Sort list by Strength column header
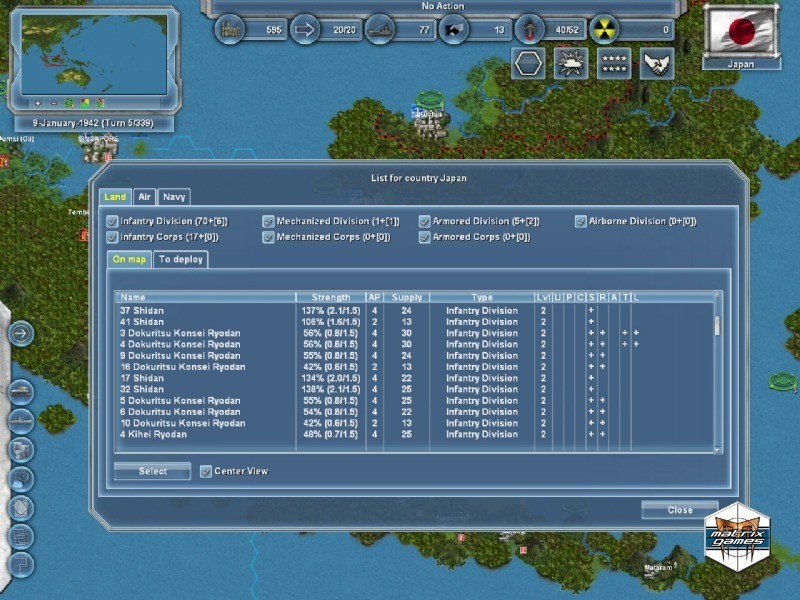800x600 pixels. [x=331, y=297]
